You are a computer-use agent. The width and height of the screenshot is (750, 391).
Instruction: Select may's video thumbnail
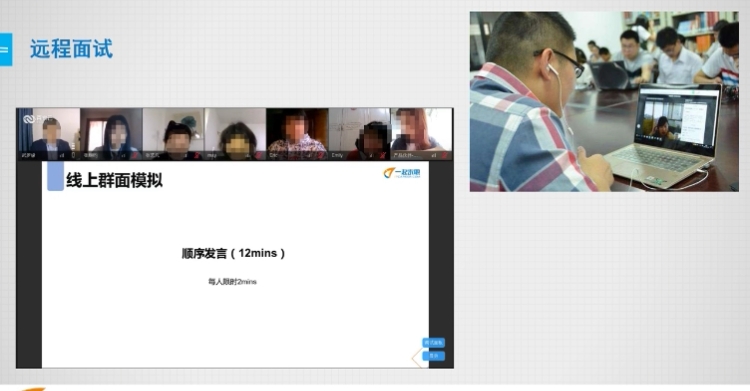(x=235, y=134)
